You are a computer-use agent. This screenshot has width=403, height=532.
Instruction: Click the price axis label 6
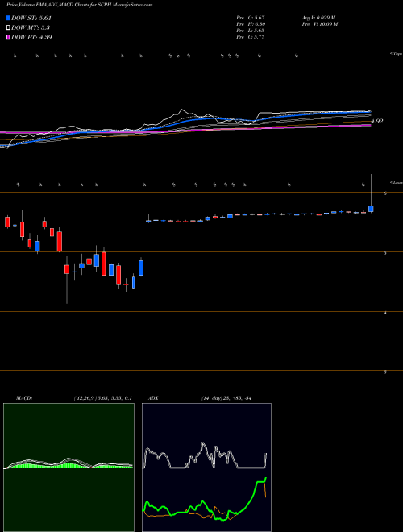(x=385, y=193)
